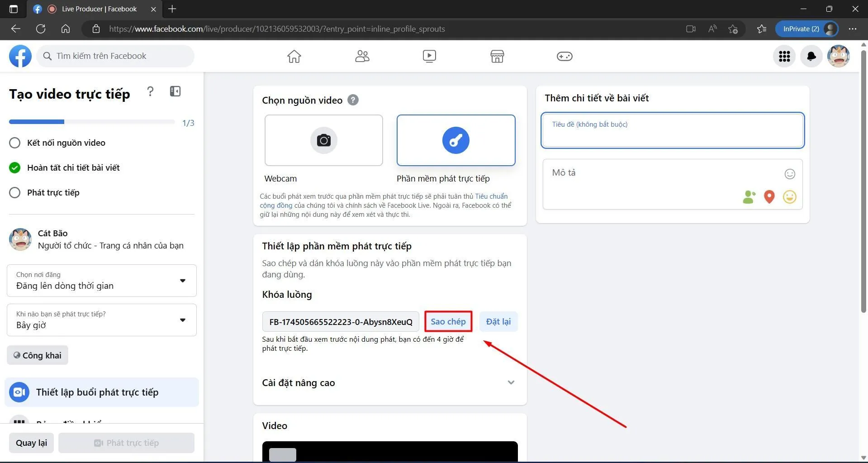The image size is (868, 463).
Task: Click the help question mark icon
Action: [x=150, y=91]
